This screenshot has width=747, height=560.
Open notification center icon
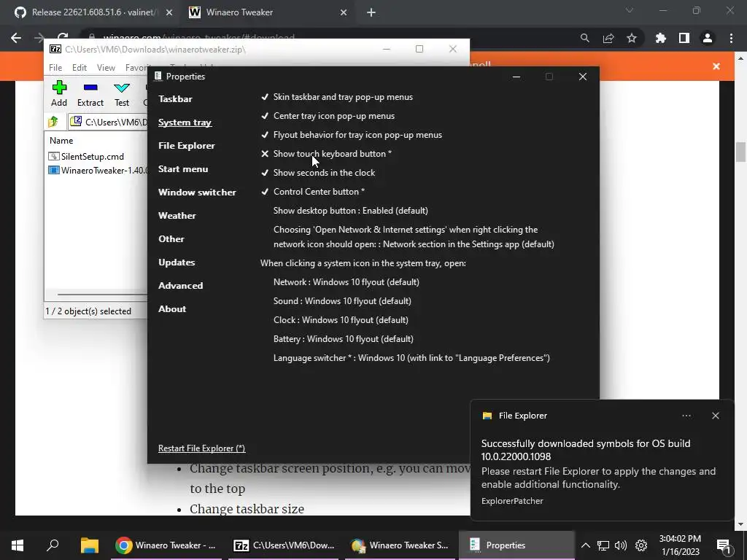coord(724,547)
